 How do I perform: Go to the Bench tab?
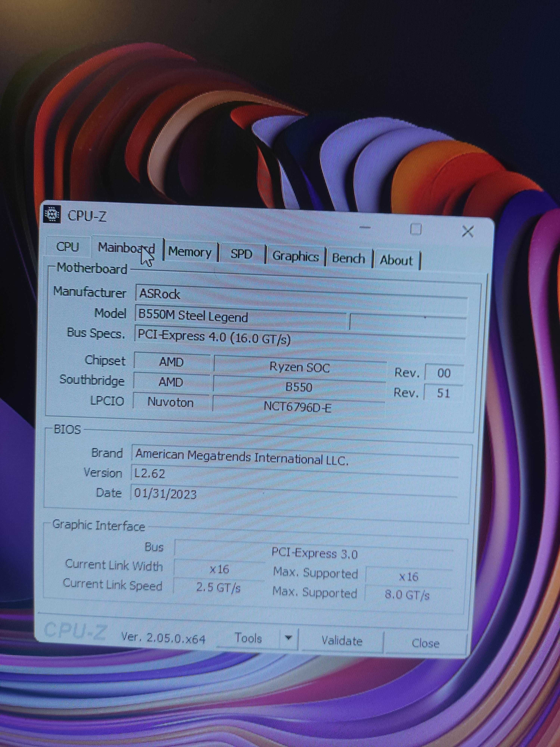pyautogui.click(x=348, y=258)
